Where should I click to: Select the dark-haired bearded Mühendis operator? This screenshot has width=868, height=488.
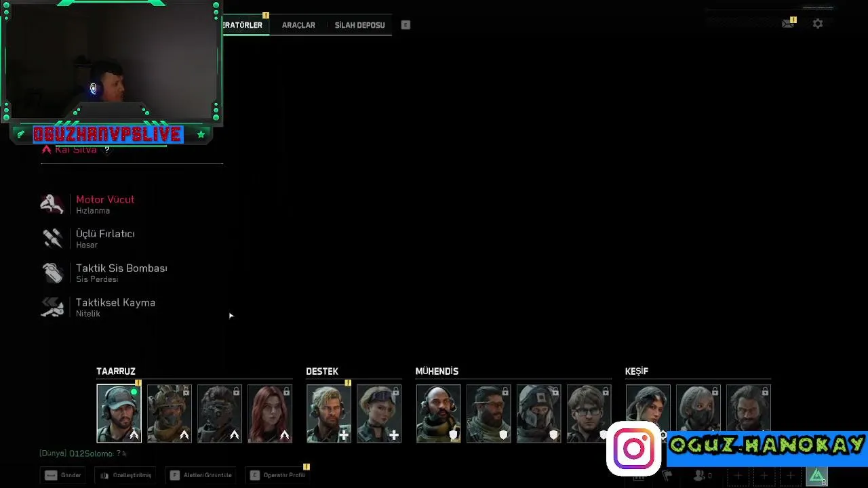[x=489, y=413]
